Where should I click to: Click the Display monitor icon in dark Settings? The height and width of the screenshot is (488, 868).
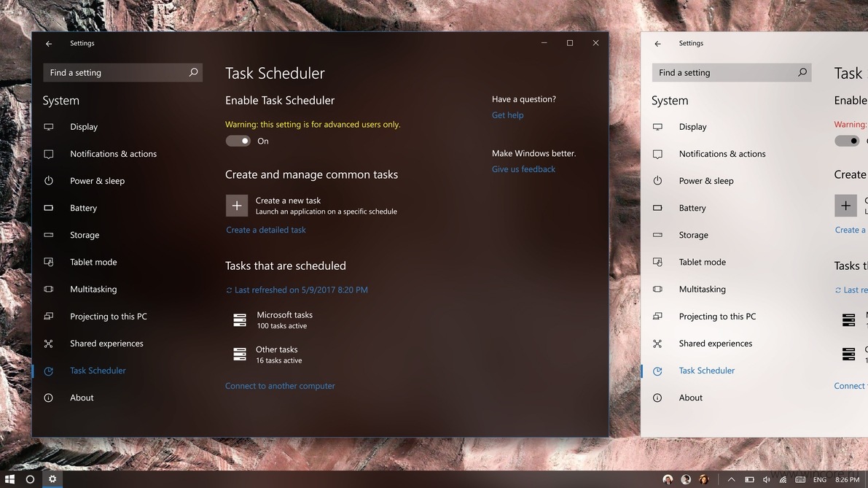click(49, 127)
